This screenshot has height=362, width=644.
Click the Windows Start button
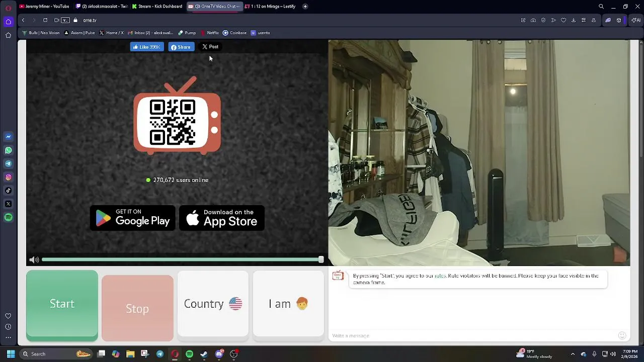point(11,354)
